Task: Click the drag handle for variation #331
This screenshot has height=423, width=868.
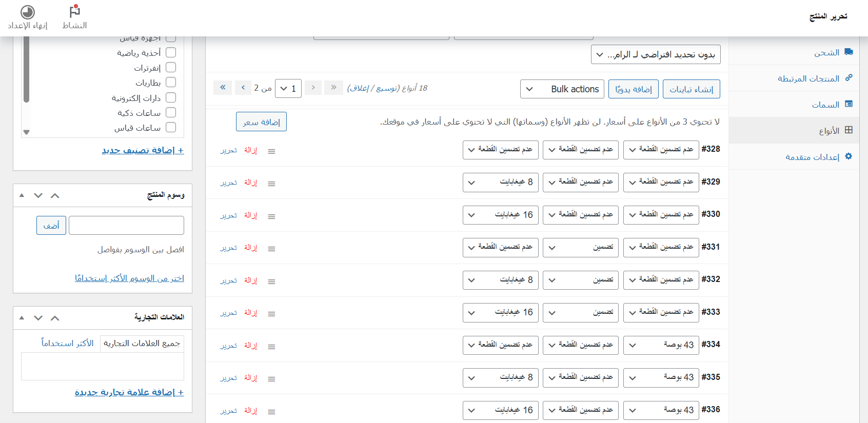Action: pyautogui.click(x=271, y=249)
